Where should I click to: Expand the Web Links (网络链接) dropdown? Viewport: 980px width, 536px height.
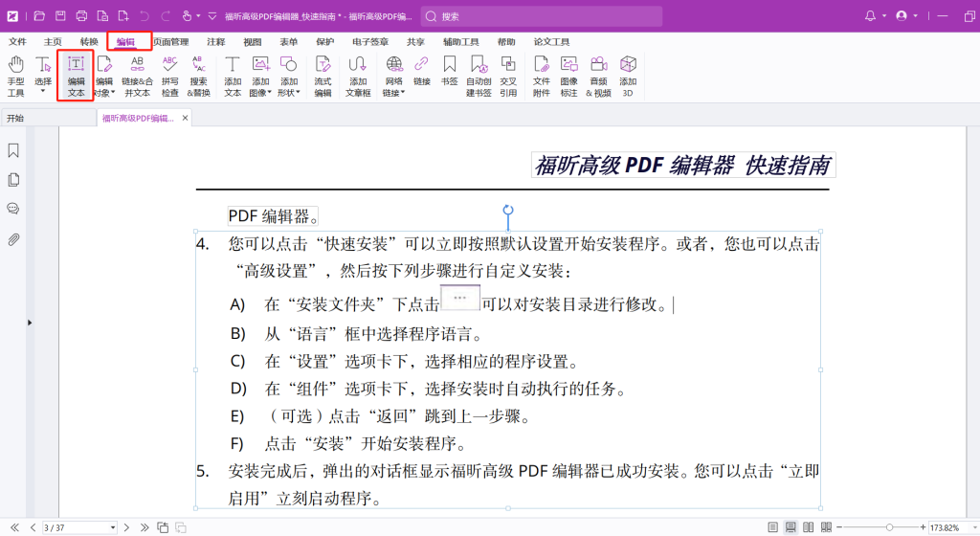coord(403,93)
